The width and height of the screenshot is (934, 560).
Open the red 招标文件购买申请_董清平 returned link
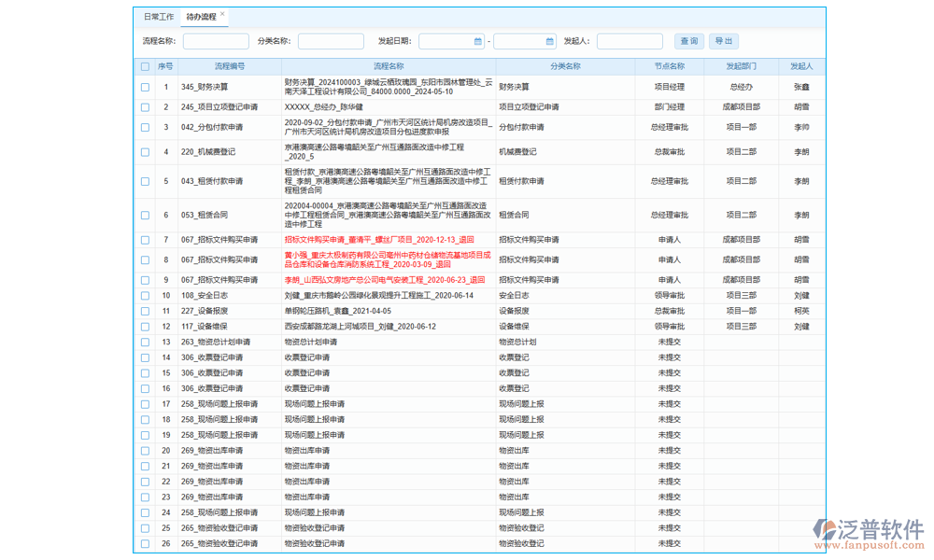point(386,240)
